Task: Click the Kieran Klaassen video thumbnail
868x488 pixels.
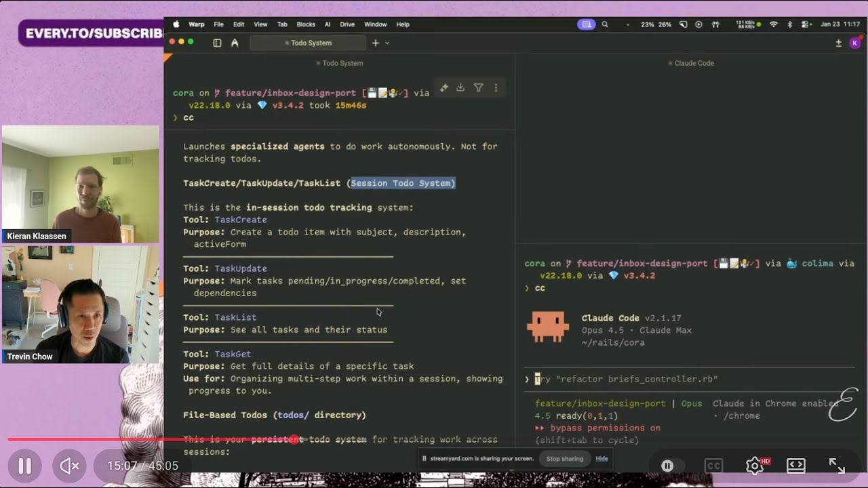Action: [81, 184]
